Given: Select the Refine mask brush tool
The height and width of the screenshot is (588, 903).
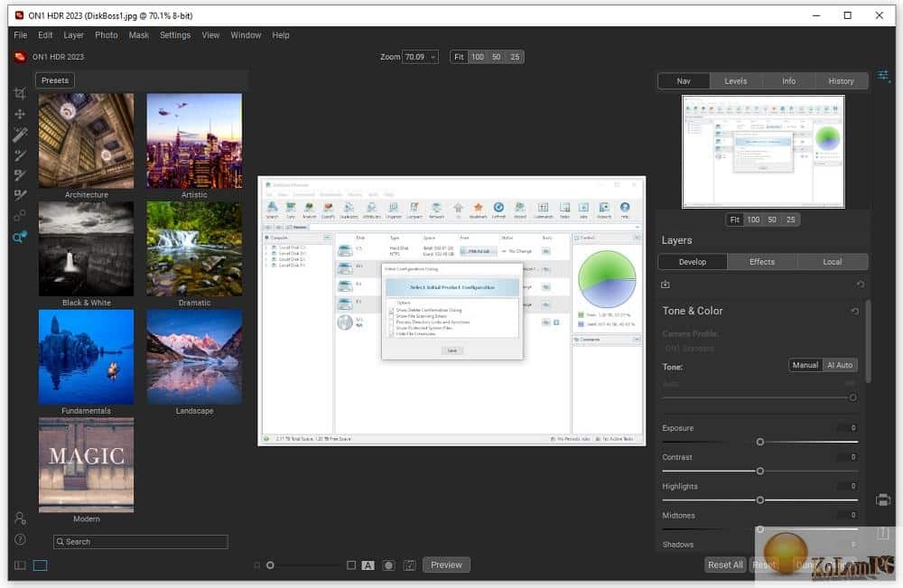Looking at the screenshot, I should pyautogui.click(x=20, y=195).
